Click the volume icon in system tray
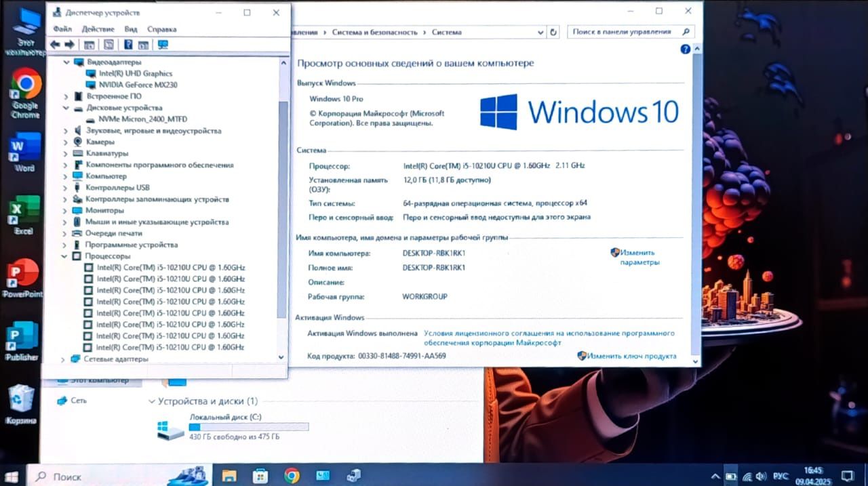868x486 pixels. point(761,476)
